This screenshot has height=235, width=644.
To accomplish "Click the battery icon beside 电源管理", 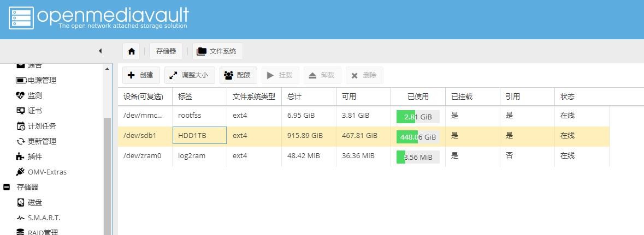I will 21,80.
